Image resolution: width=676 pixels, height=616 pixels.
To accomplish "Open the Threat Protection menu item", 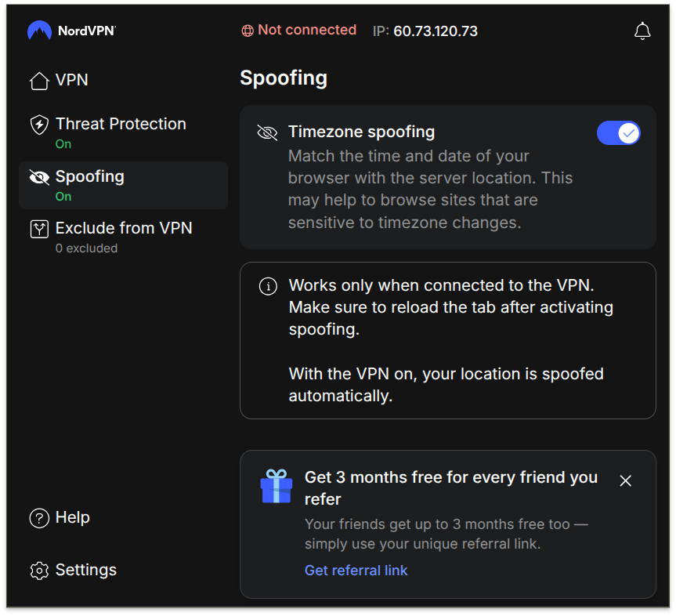I will pyautogui.click(x=121, y=124).
